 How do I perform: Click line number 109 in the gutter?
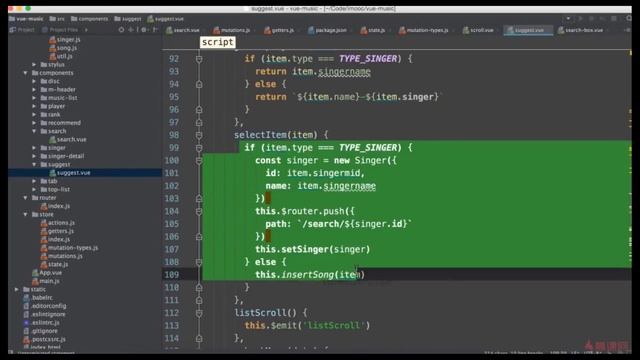pos(172,275)
